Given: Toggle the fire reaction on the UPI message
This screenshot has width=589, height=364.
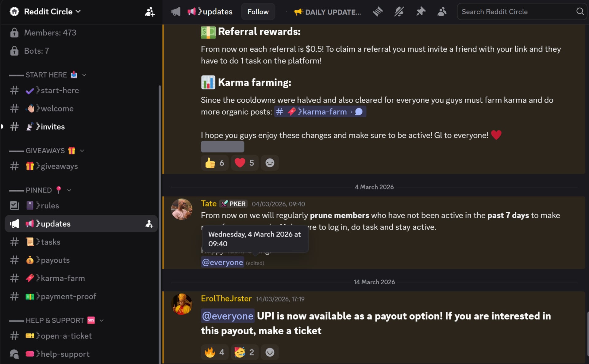Looking at the screenshot, I should point(214,352).
